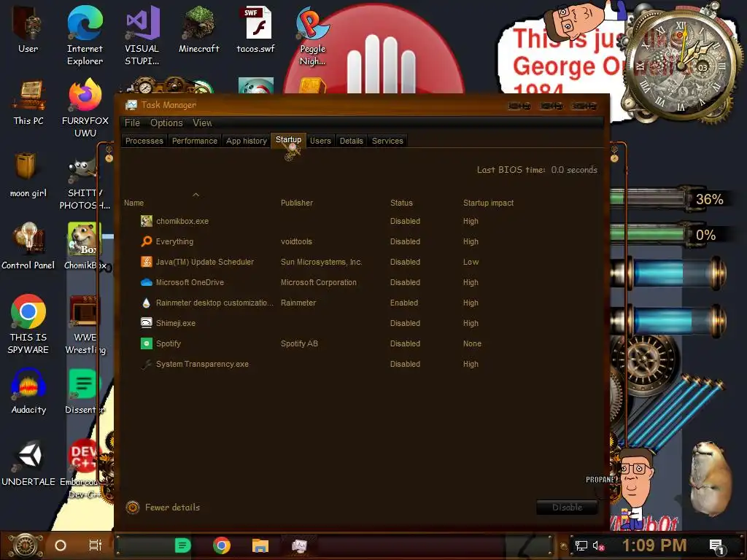Launch the UNDERTALE Unity icon
The height and width of the screenshot is (560, 747).
tap(28, 463)
